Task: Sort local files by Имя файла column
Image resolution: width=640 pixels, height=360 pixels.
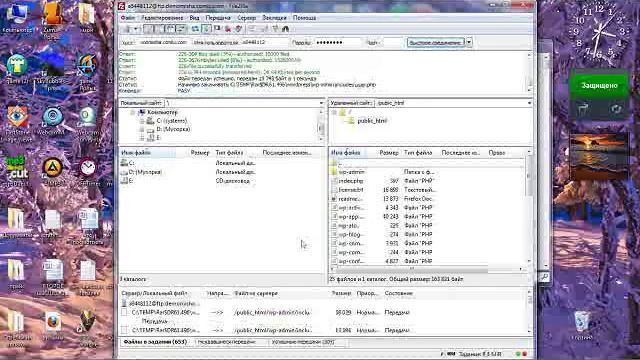Action: pos(147,153)
